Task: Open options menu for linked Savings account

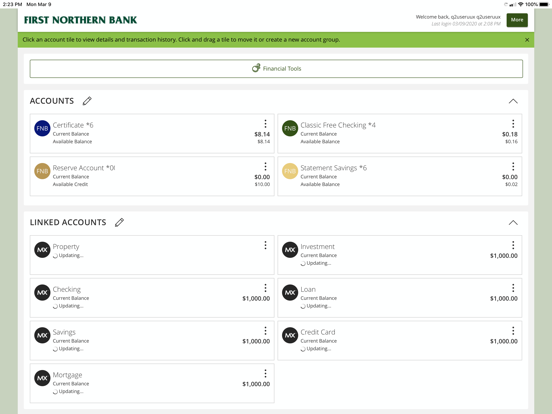Action: coord(265,331)
